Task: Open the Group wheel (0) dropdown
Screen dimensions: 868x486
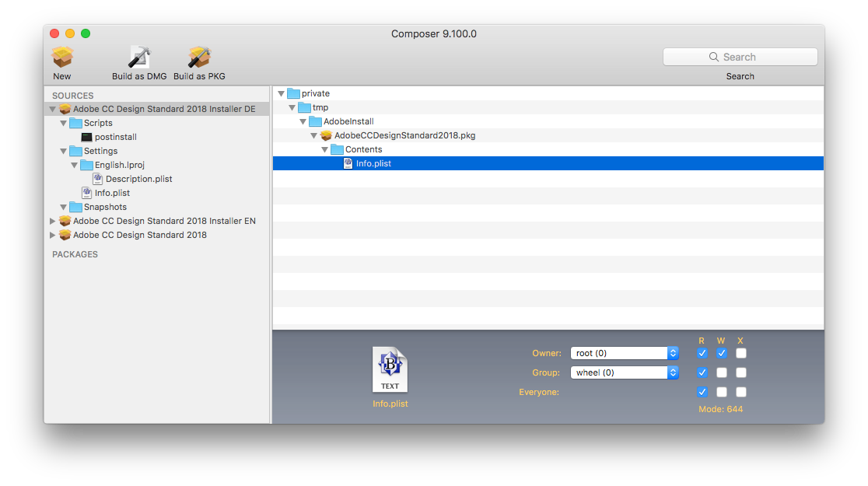Action: tap(625, 372)
